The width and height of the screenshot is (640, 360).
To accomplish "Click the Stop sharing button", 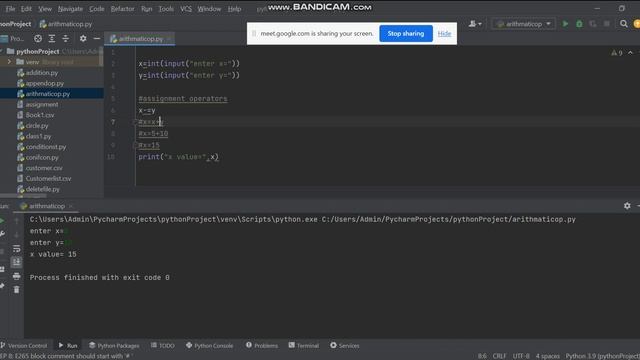I will (406, 33).
